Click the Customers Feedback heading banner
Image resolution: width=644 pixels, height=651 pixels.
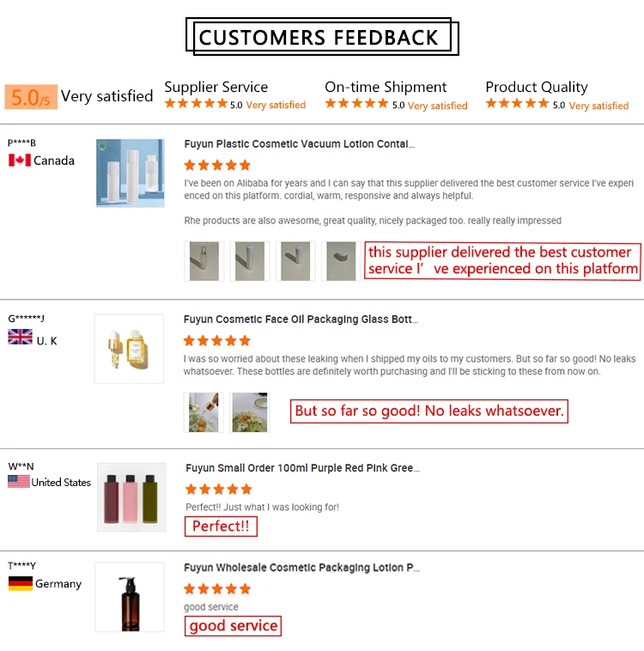(x=319, y=38)
